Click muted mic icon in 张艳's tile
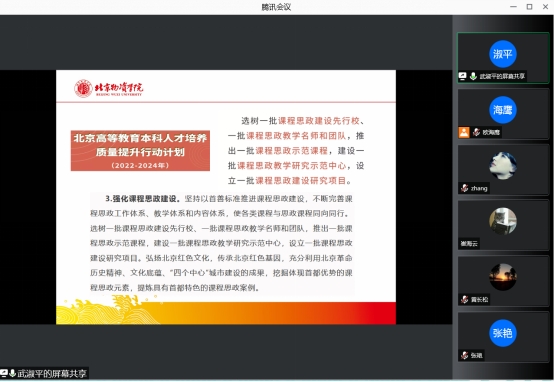This screenshot has height=382, width=554. [465, 355]
